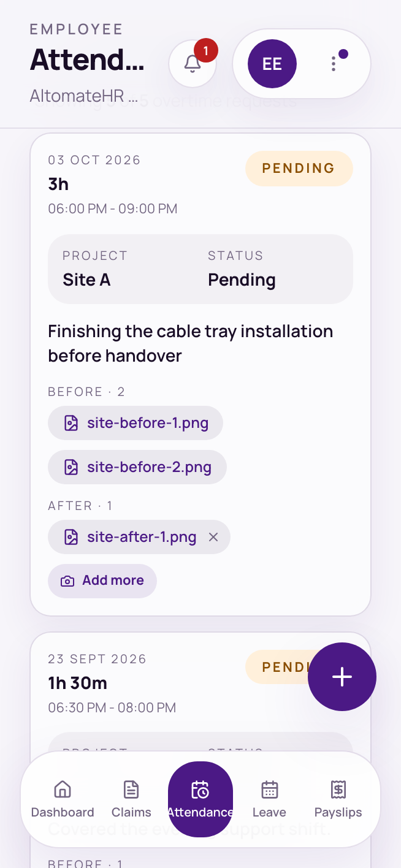
Task: Open the notifications bell
Action: point(193,64)
